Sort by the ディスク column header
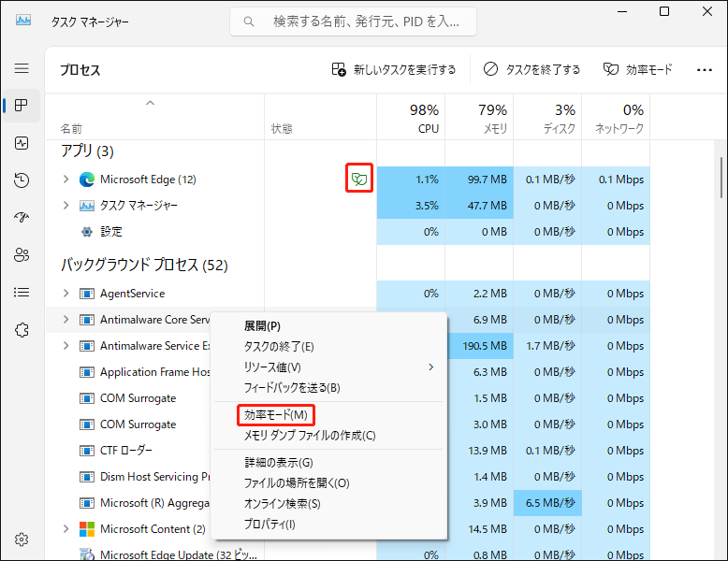 [x=547, y=118]
